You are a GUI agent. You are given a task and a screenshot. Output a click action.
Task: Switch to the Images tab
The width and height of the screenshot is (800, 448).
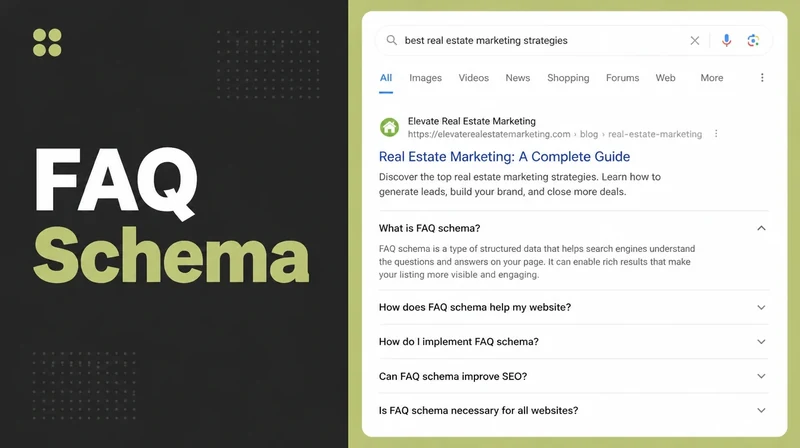tap(426, 78)
